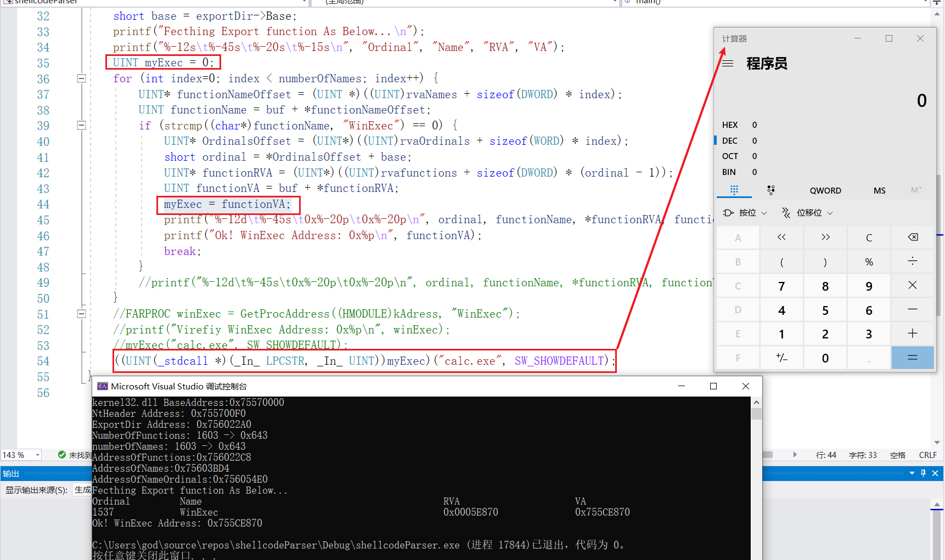
Task: Close the Output panel
Action: point(935,473)
